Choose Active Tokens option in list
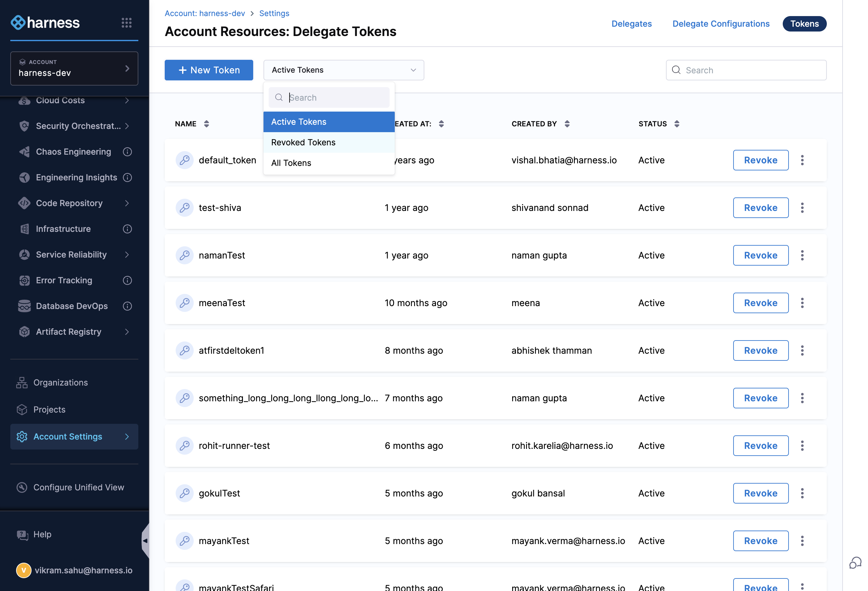The height and width of the screenshot is (591, 868). 329,122
